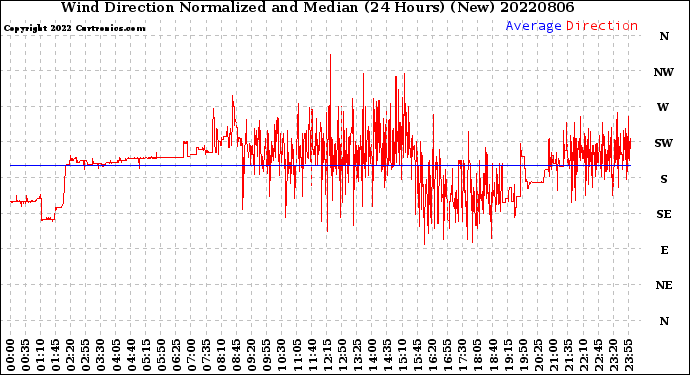Click the 'E' axis label
This screenshot has height=375, width=690.
tap(664, 250)
